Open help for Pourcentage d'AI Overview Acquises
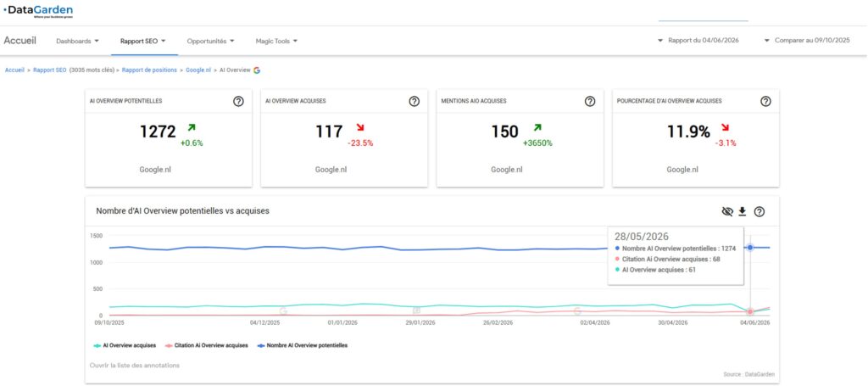 (x=765, y=101)
